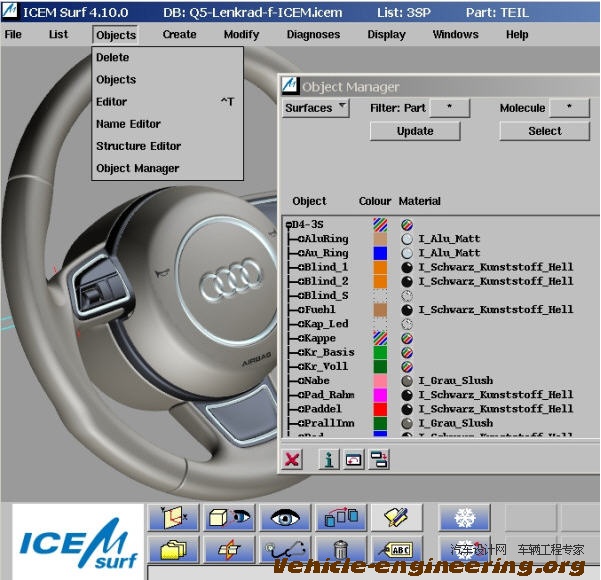Click the info 'i' icon in Object Manager
This screenshot has height=580, width=601.
[328, 459]
